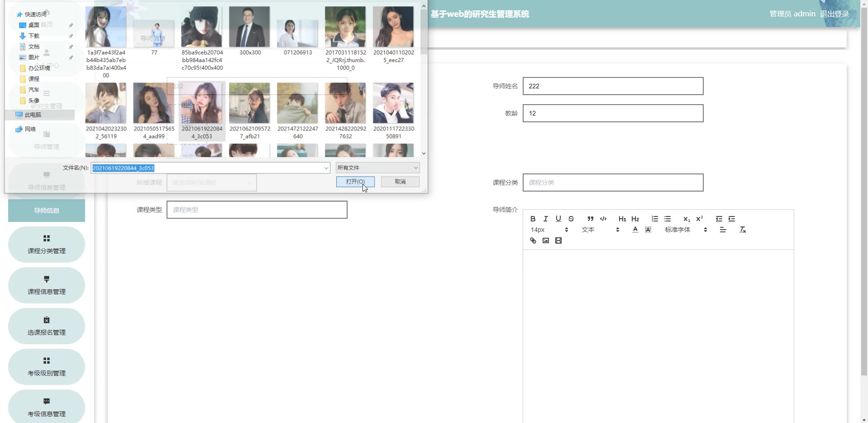
Task: Click the 课程类型 input field
Action: coord(257,210)
